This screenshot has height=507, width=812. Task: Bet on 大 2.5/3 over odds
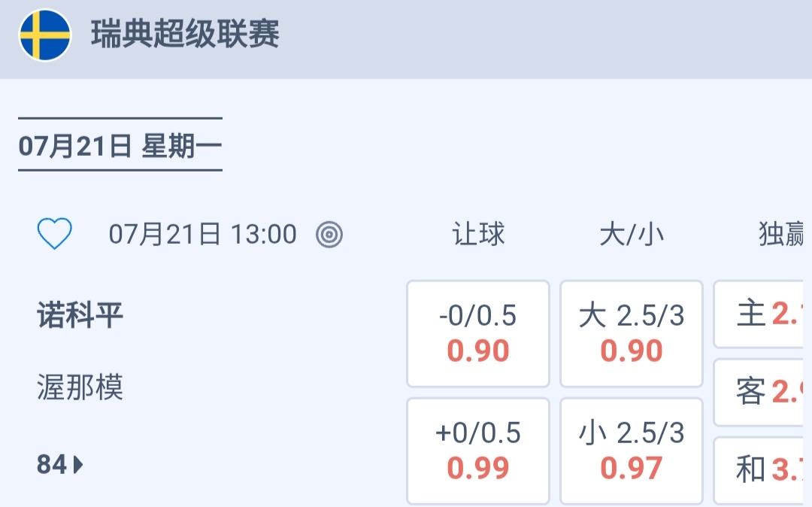point(632,333)
